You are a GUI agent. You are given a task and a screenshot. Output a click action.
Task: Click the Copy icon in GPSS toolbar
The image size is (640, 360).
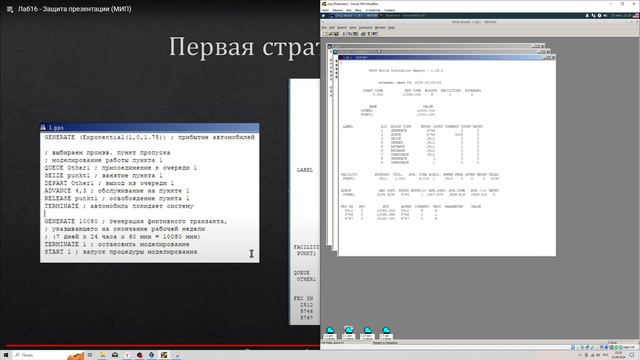pos(349,34)
